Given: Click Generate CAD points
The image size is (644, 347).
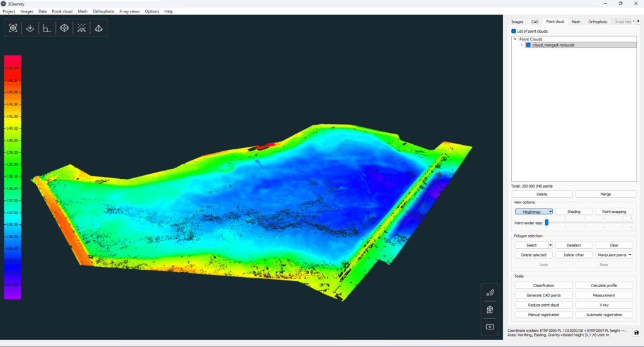Looking at the screenshot, I should (x=544, y=295).
